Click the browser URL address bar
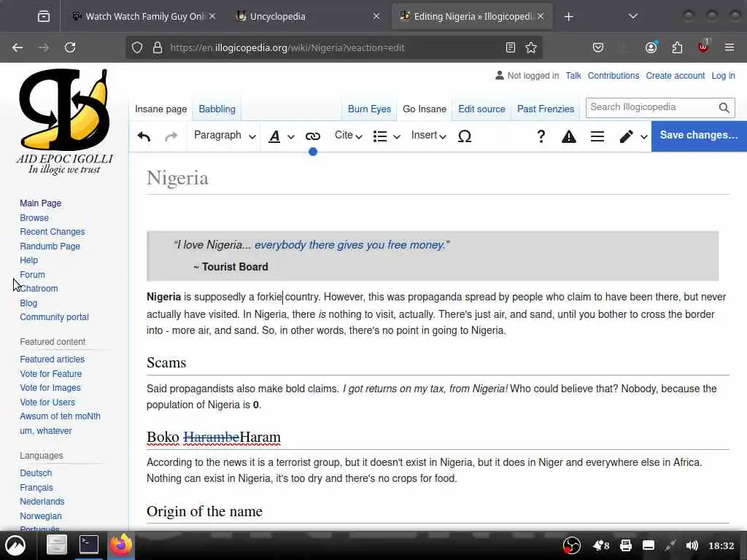Image resolution: width=747 pixels, height=560 pixels. click(x=333, y=47)
